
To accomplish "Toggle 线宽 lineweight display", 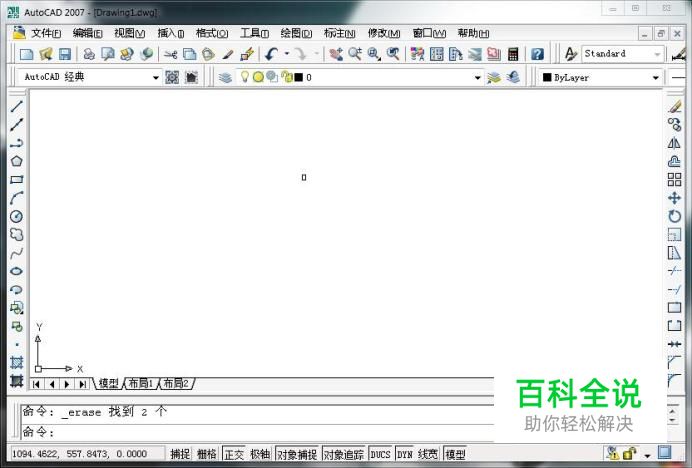I will 428,454.
